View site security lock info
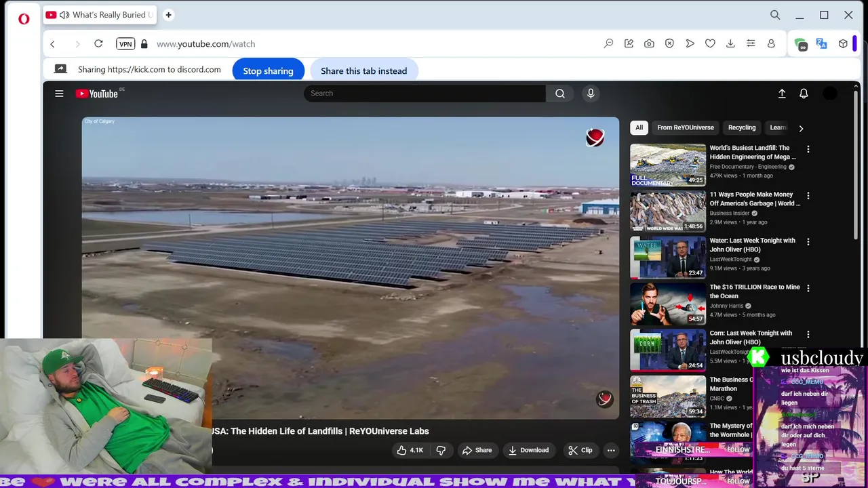Image resolution: width=868 pixels, height=488 pixels. tap(144, 44)
